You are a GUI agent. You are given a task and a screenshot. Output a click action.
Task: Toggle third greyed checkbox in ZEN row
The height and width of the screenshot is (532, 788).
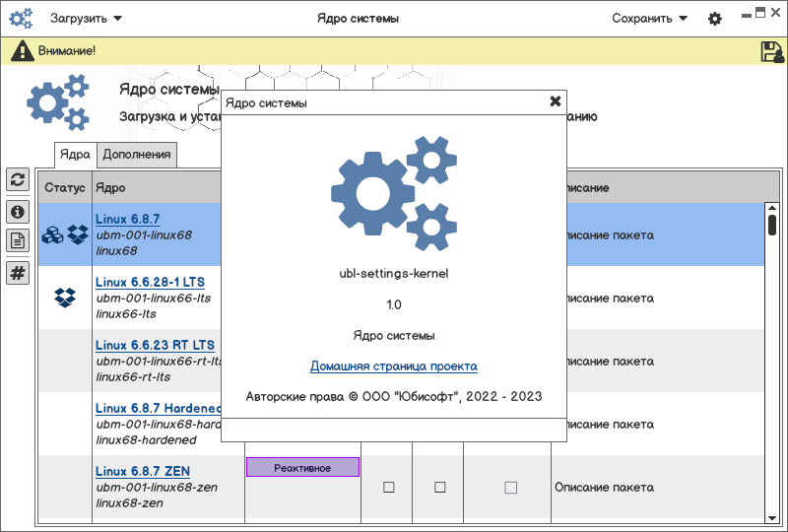point(510,488)
